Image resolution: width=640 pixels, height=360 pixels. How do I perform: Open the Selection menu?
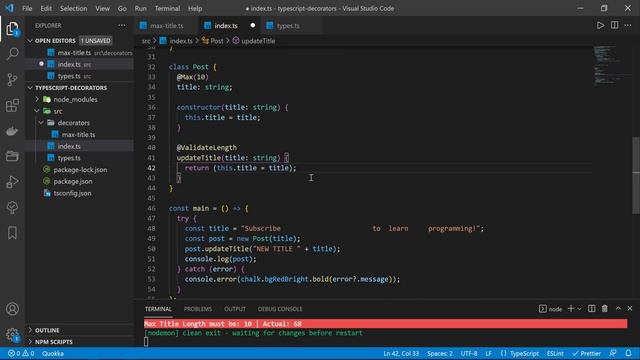point(73,8)
